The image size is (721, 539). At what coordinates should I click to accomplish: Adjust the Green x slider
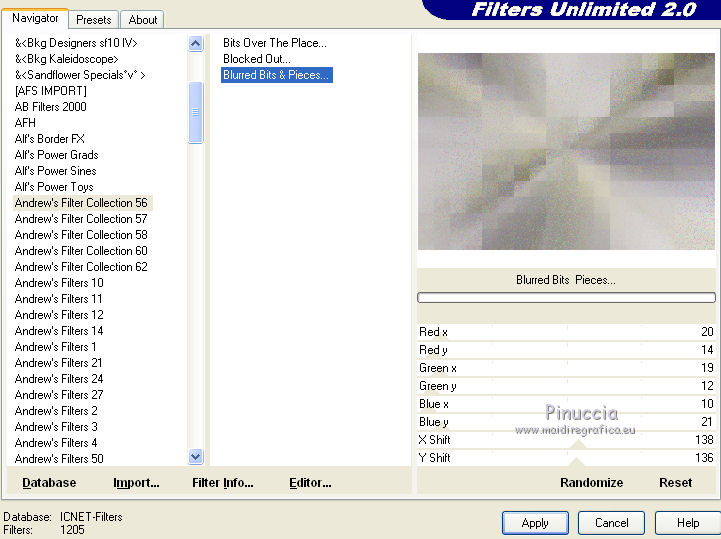pyautogui.click(x=566, y=368)
